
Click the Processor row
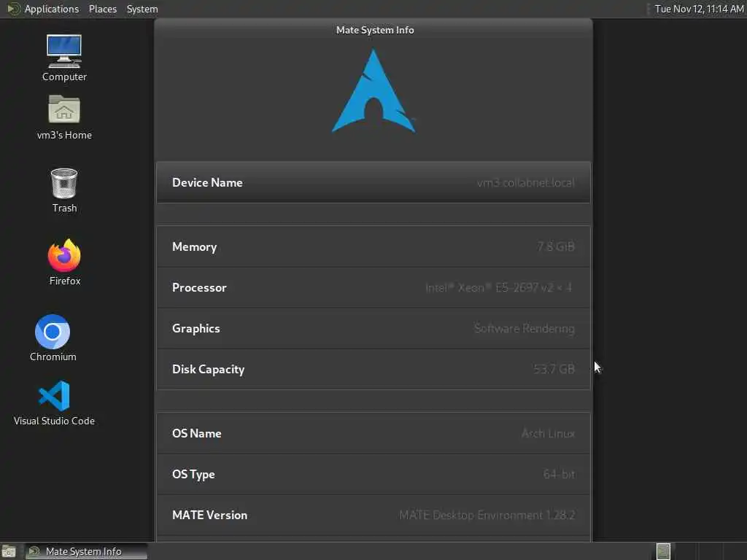click(x=373, y=287)
